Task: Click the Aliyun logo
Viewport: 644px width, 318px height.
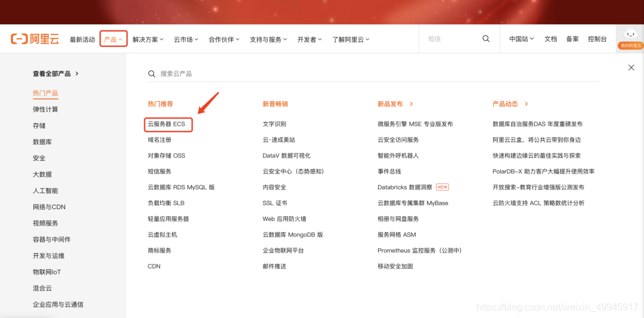Action: pos(35,39)
